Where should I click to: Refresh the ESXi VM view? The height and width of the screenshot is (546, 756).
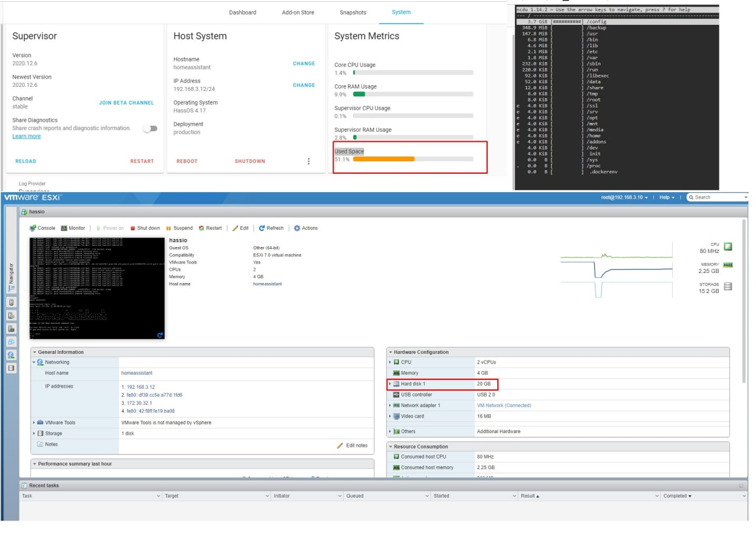271,228
